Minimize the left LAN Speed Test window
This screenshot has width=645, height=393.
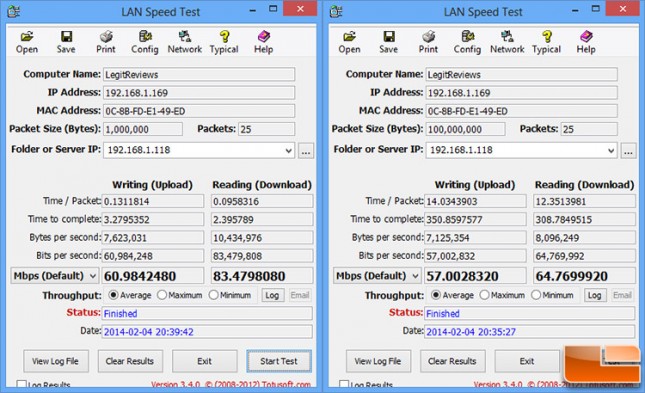click(x=253, y=10)
